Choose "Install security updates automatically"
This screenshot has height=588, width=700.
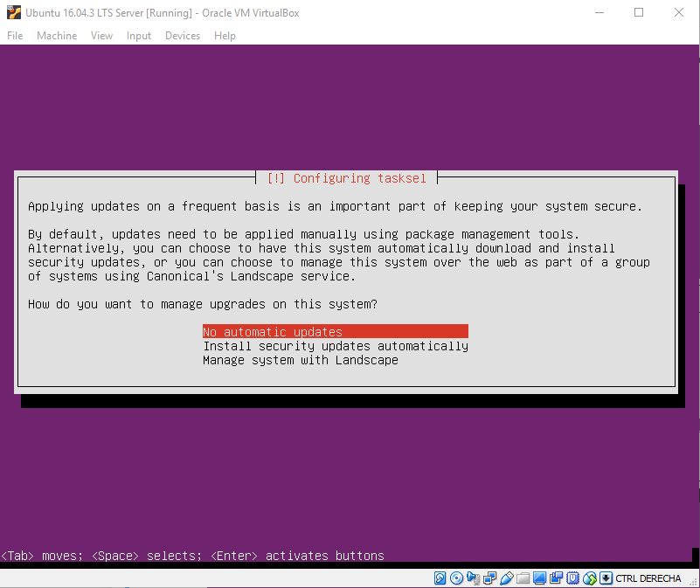[x=336, y=346]
